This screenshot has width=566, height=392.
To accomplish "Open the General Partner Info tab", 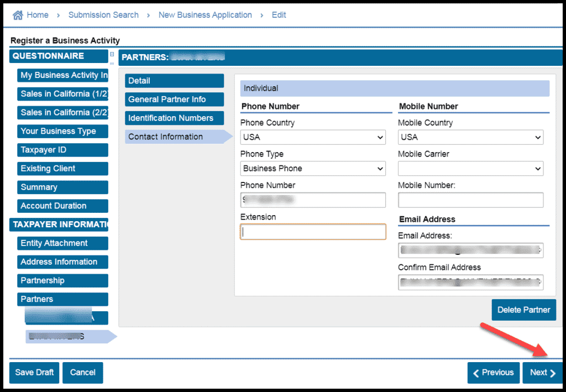I will click(x=174, y=100).
